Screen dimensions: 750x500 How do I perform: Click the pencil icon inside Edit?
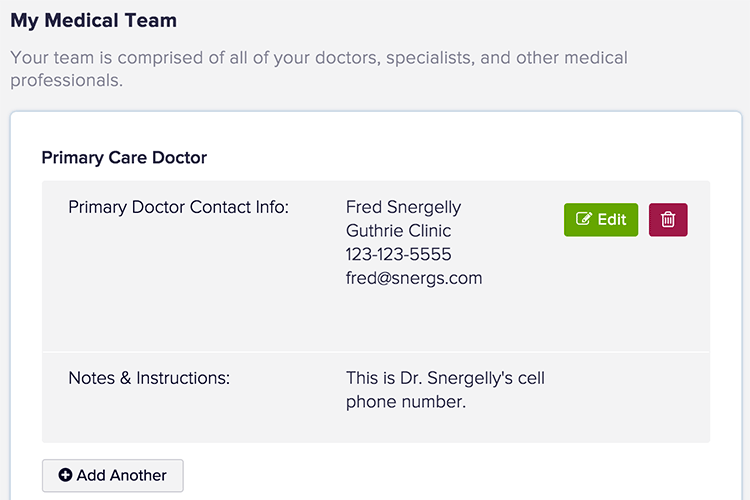584,220
